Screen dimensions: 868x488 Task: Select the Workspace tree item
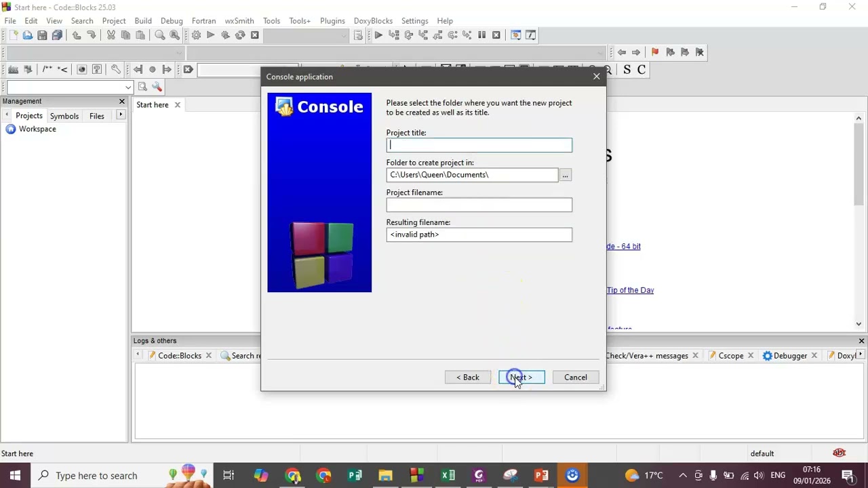tap(37, 129)
